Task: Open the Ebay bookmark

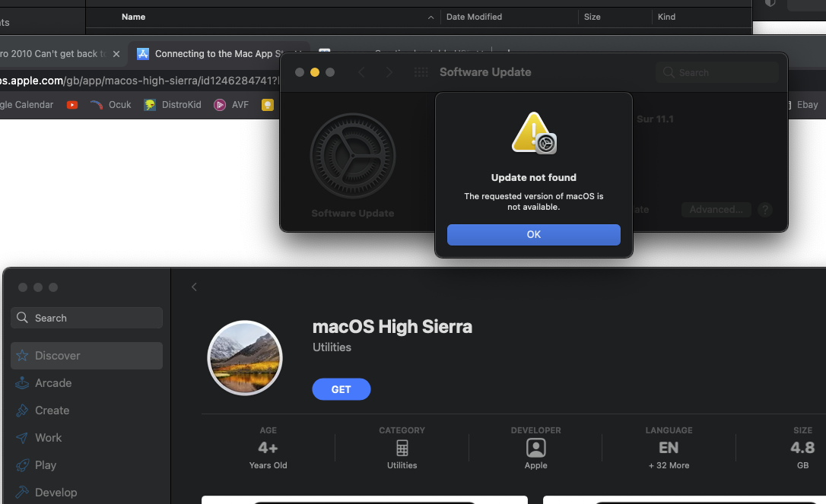Action: (x=803, y=105)
